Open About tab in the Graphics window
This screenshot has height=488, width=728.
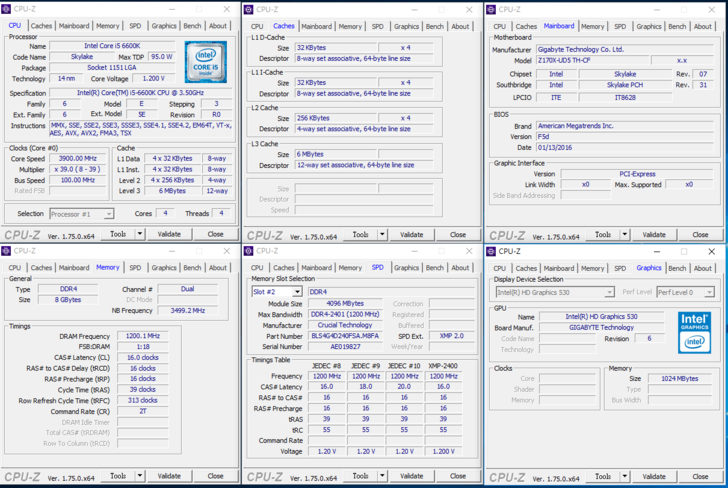[703, 268]
